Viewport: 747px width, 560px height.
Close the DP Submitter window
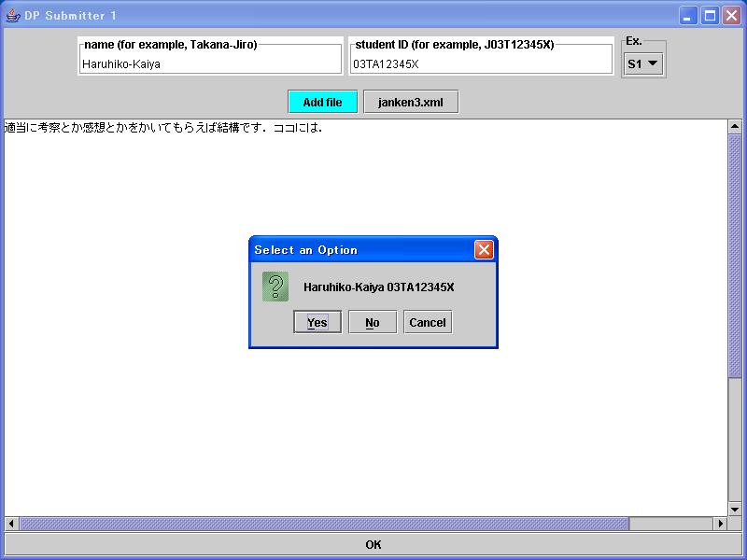(x=731, y=16)
